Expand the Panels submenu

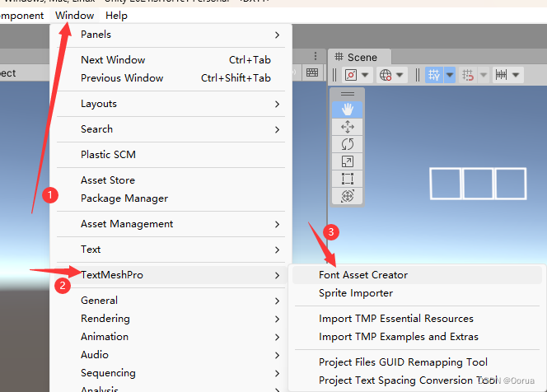[x=171, y=35]
